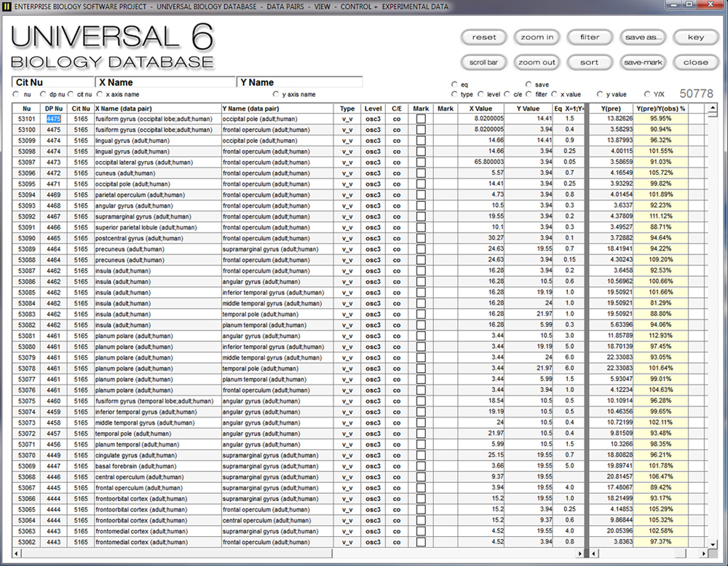Tick the Mark checkbox for row 53089

pos(421,249)
